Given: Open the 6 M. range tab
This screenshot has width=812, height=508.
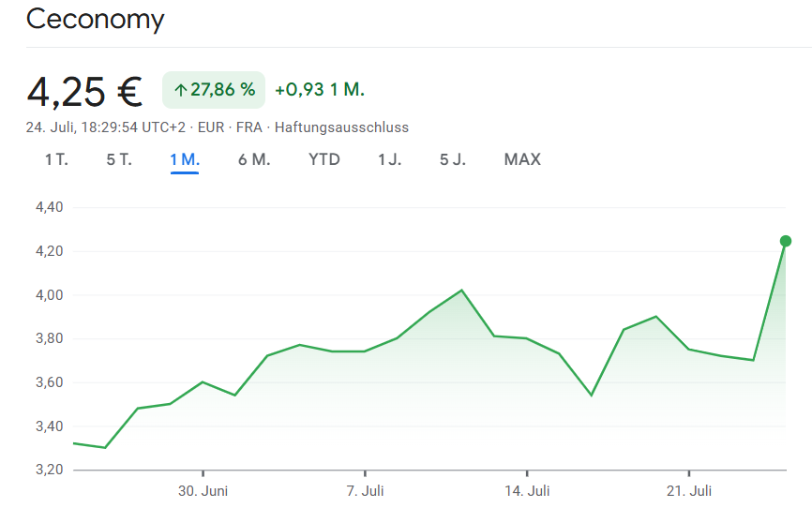Looking at the screenshot, I should pos(254,159).
